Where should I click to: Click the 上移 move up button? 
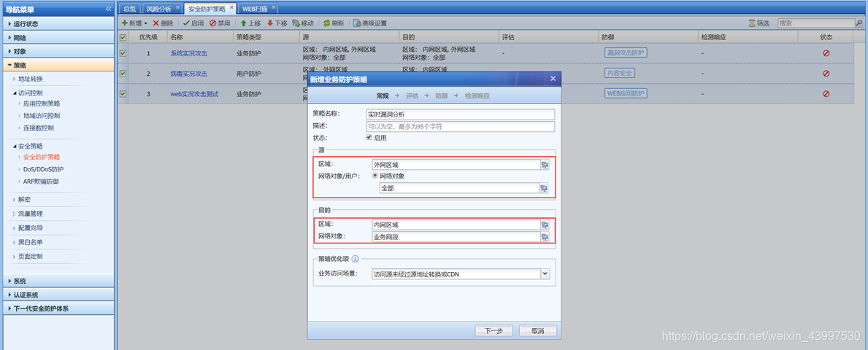(x=250, y=23)
